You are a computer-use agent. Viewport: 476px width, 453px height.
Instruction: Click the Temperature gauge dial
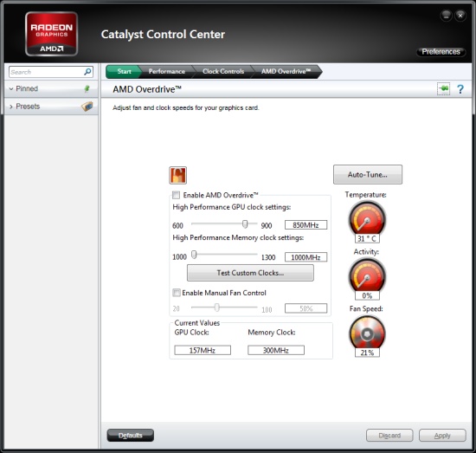[x=367, y=219]
